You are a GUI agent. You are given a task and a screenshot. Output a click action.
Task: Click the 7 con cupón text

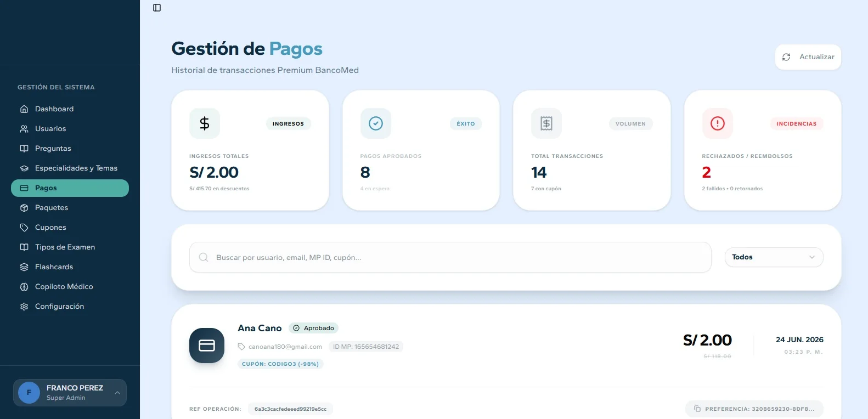click(x=546, y=189)
